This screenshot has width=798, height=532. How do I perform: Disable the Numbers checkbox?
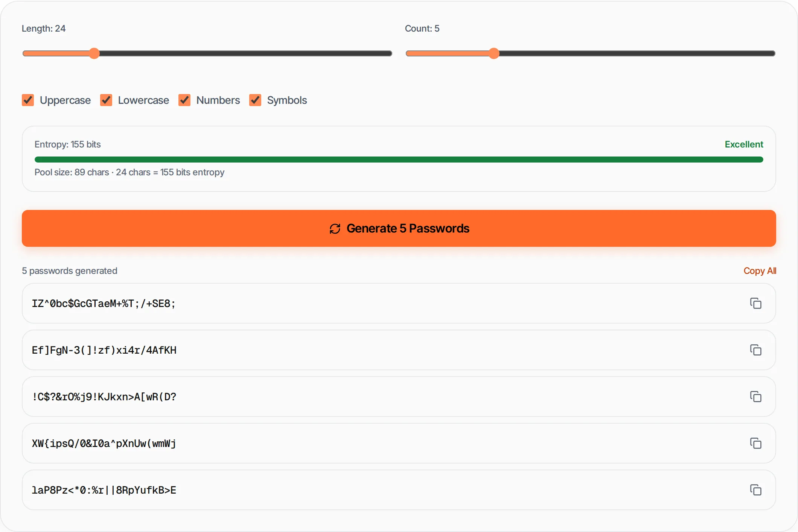coord(184,100)
